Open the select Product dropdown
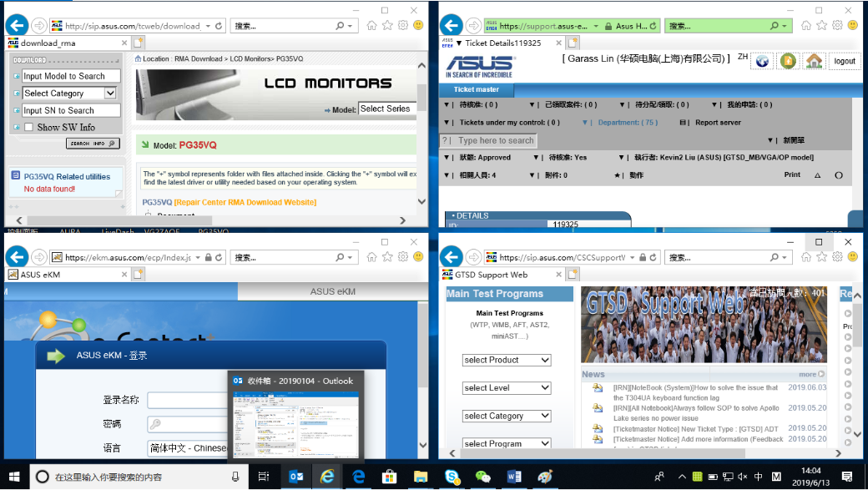868x490 pixels. pyautogui.click(x=507, y=360)
